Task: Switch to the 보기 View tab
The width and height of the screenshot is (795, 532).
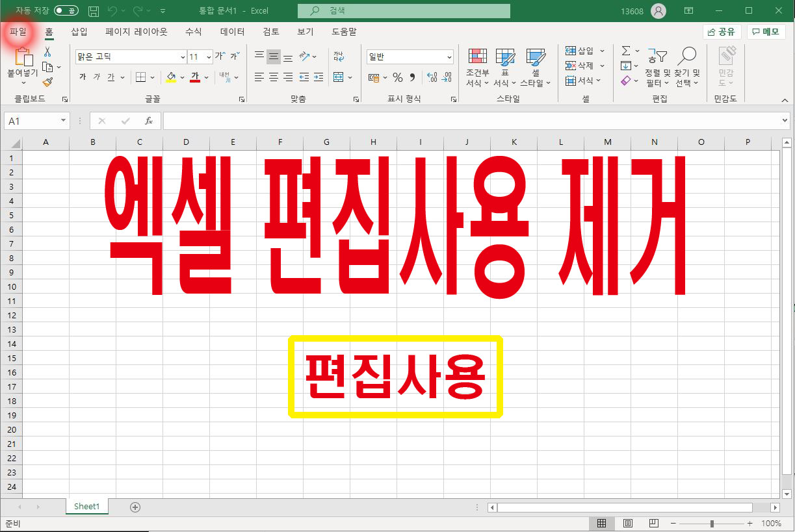Action: [x=306, y=31]
